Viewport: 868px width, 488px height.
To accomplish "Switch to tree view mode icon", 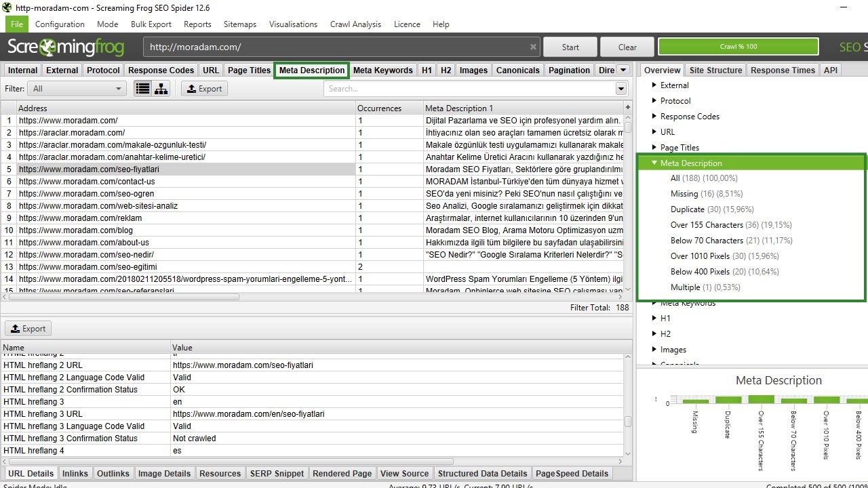I will 161,89.
